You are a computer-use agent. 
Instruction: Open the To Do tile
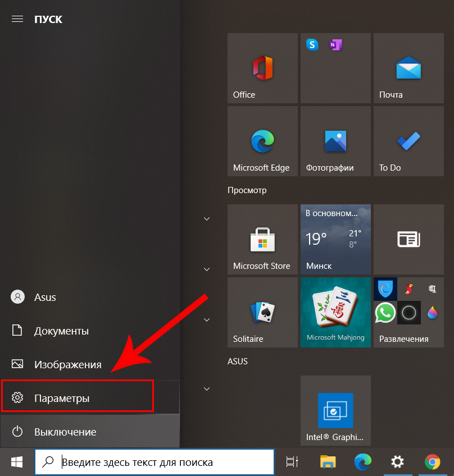click(408, 141)
